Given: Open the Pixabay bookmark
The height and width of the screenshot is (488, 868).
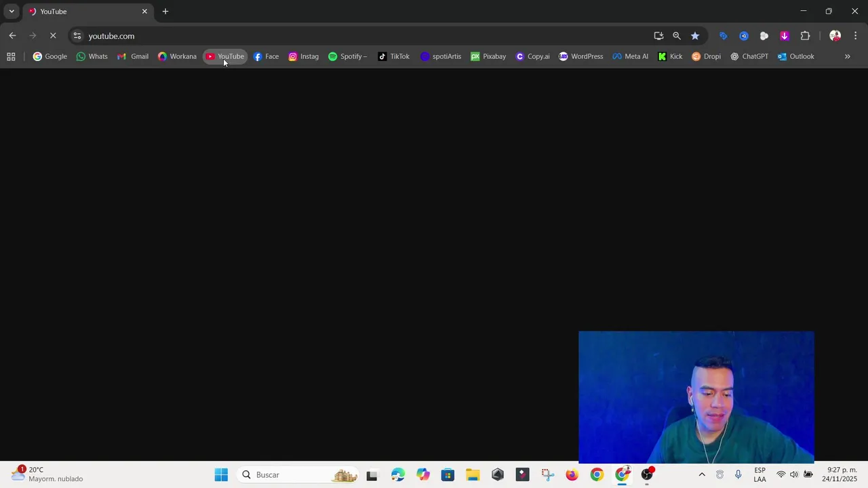Looking at the screenshot, I should (x=488, y=56).
